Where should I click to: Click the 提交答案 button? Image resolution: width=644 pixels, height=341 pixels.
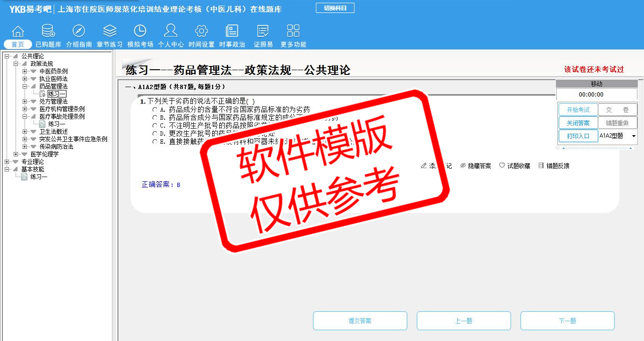pos(360,321)
